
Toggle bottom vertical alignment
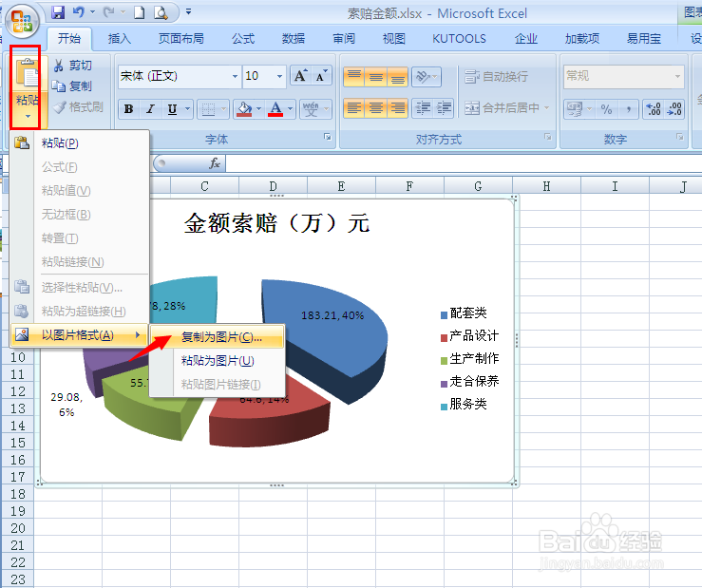[x=397, y=77]
